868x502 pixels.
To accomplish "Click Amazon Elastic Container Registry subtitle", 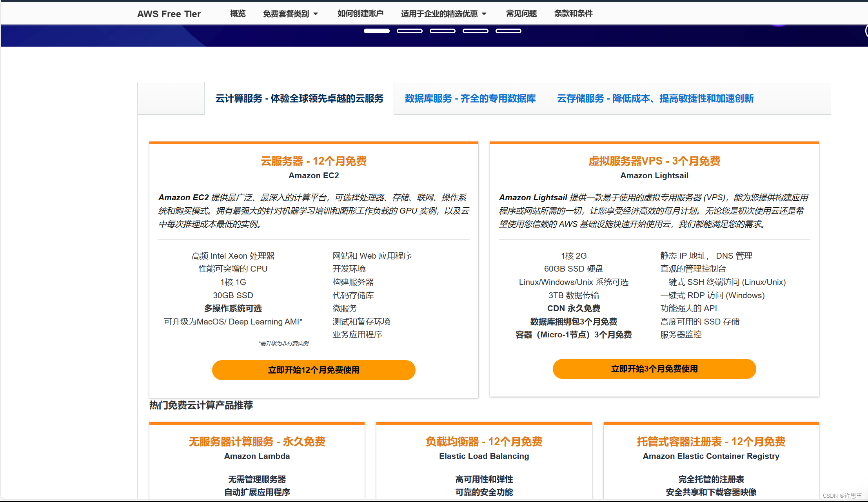I will [711, 456].
